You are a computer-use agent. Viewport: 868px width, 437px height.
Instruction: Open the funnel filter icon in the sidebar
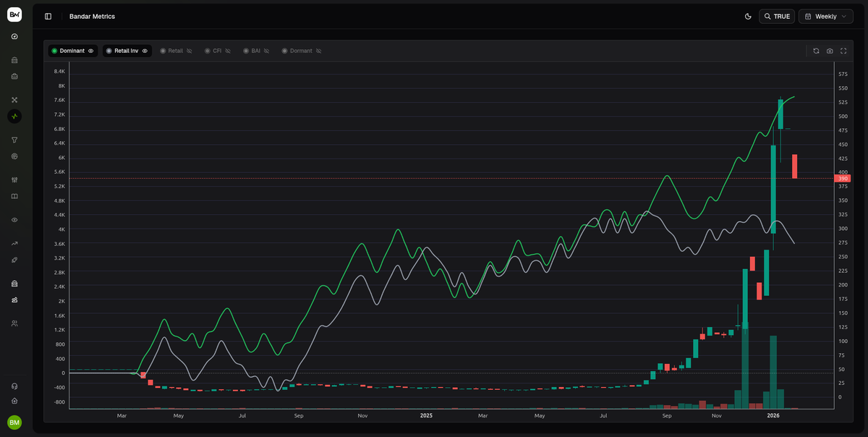click(14, 140)
